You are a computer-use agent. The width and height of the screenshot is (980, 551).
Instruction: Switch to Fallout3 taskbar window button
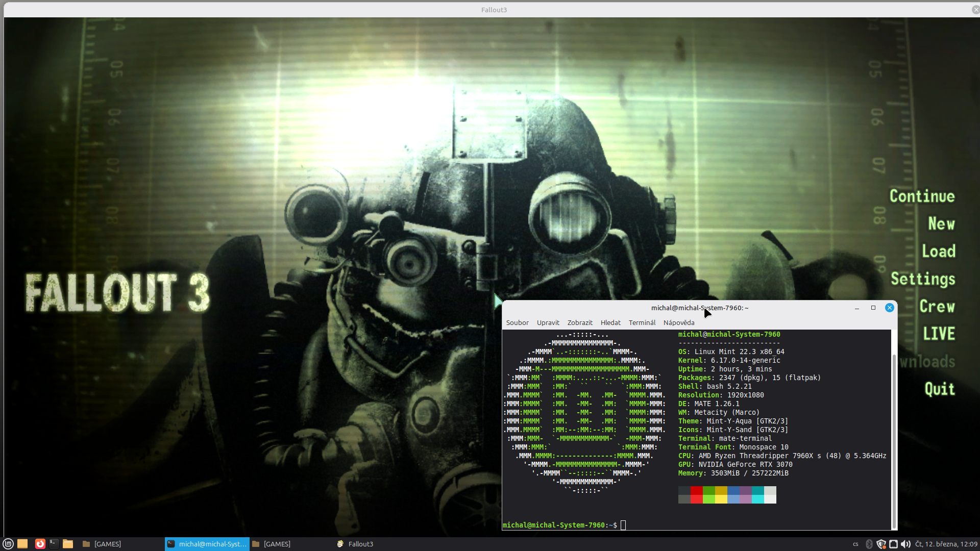click(360, 544)
